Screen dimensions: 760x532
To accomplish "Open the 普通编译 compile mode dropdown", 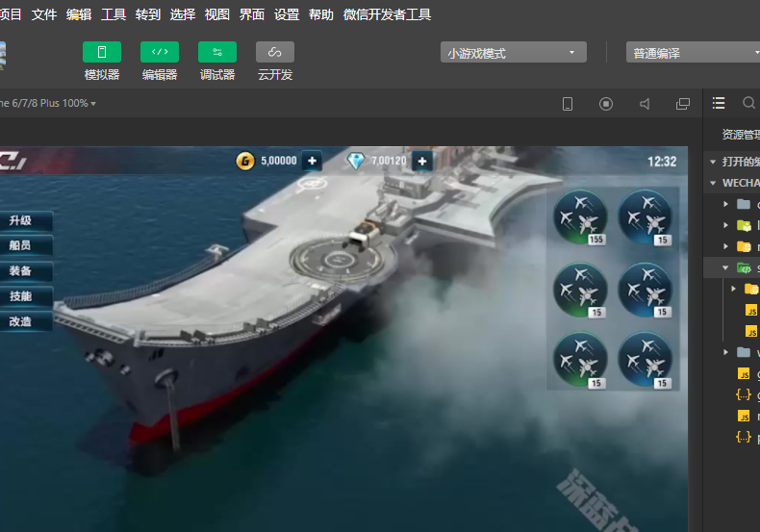I will point(693,52).
